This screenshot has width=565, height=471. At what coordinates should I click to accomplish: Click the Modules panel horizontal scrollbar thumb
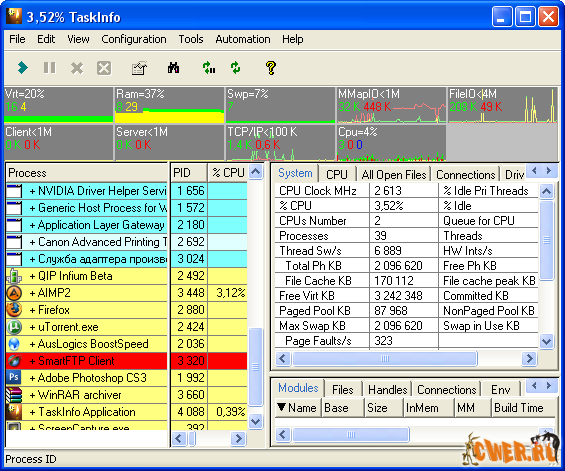point(351,435)
